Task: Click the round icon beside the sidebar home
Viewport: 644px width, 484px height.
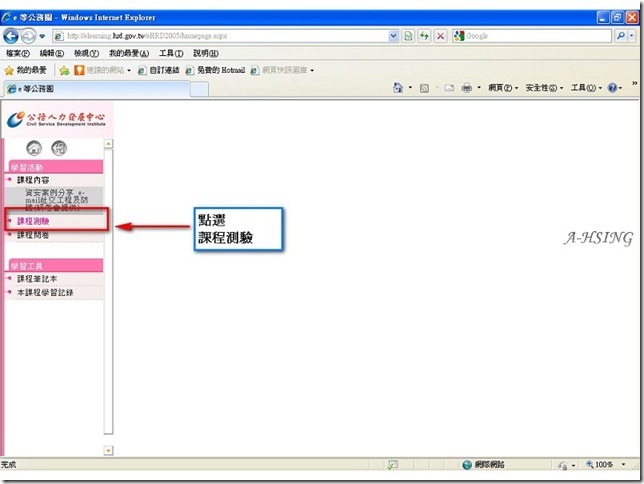Action: 59,148
